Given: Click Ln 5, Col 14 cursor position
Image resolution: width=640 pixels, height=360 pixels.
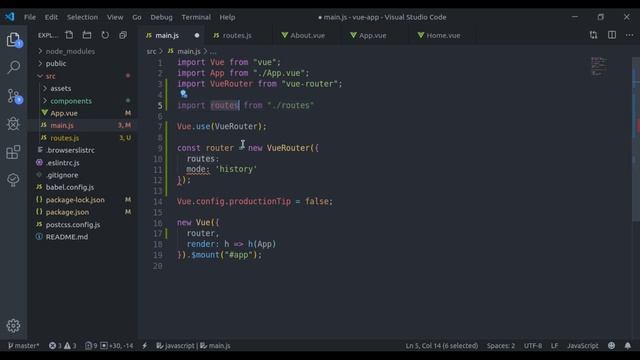Looking at the screenshot, I should click(x=442, y=346).
